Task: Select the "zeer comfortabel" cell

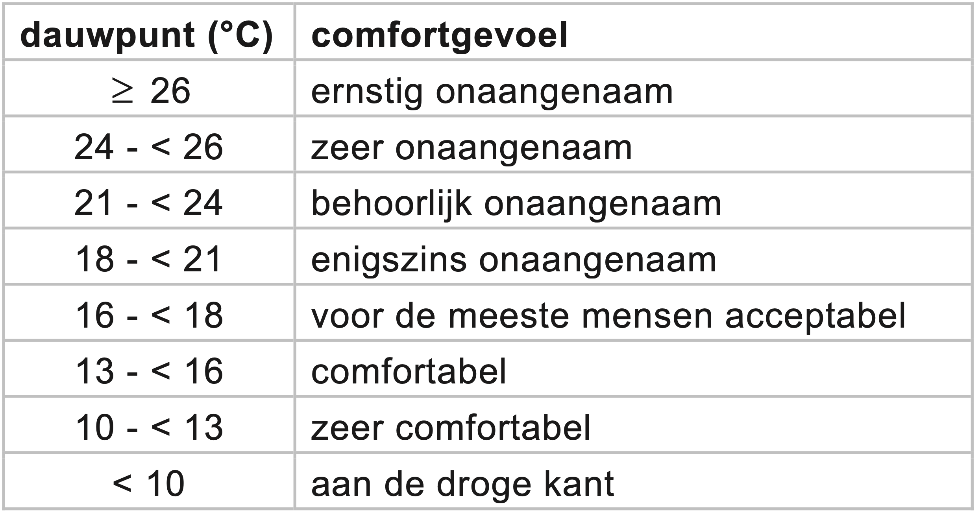Action: (x=451, y=427)
